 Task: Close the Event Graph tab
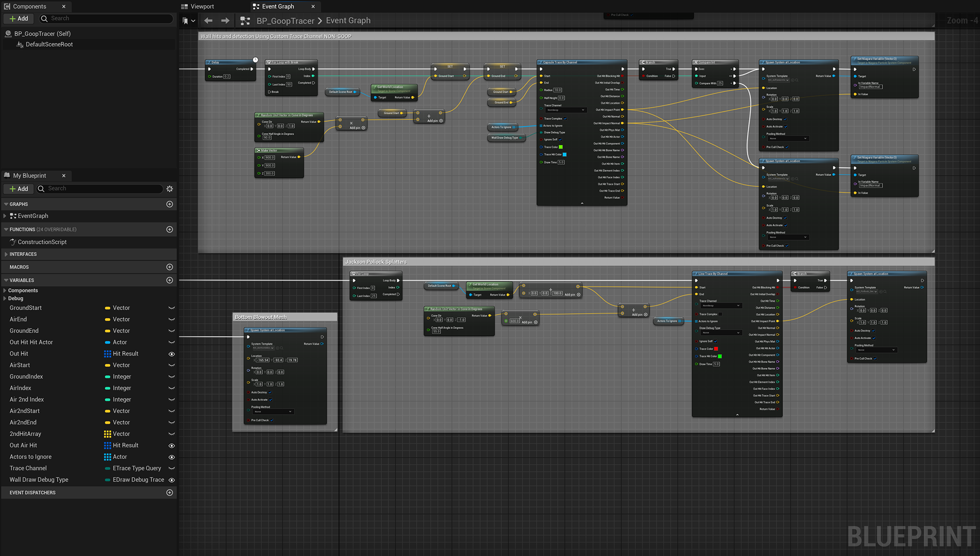tap(313, 7)
